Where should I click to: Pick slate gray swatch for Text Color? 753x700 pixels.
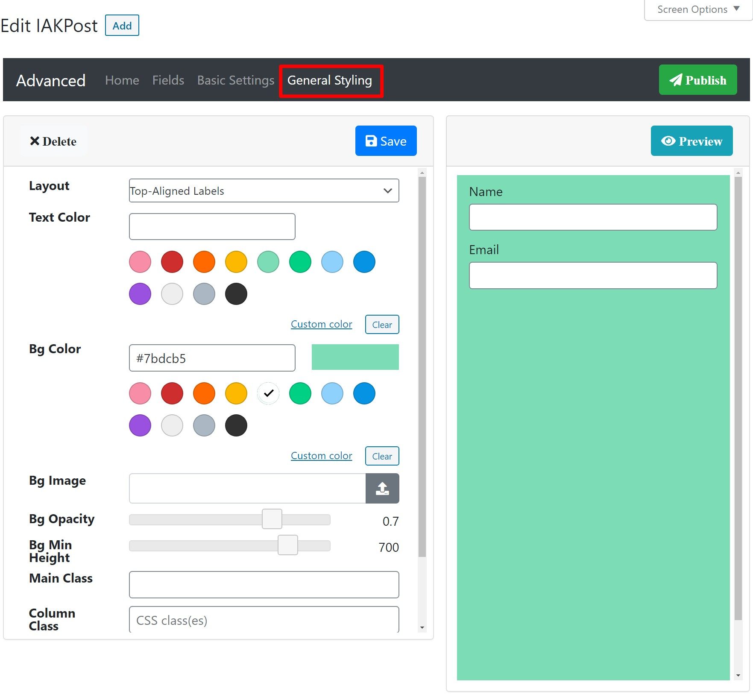click(x=204, y=294)
